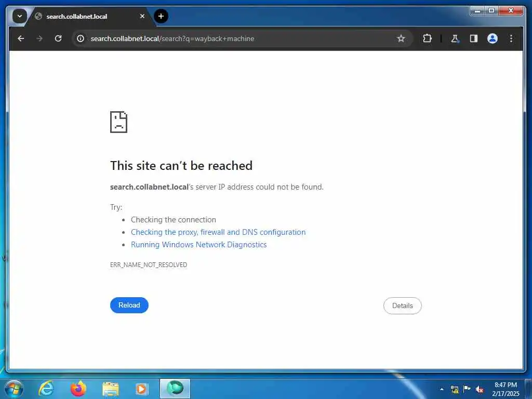Click the blue Reload button
Screen dimensions: 532x399
click(x=129, y=305)
